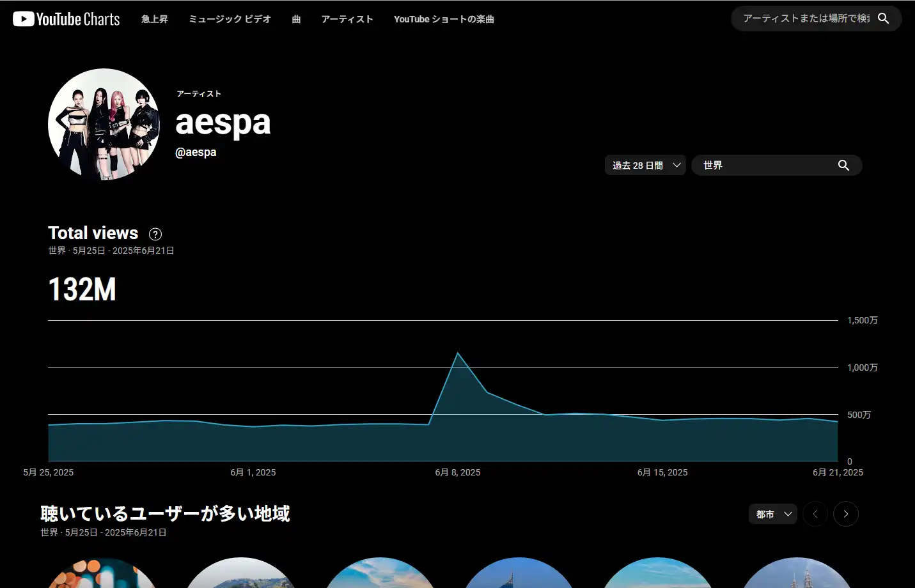The height and width of the screenshot is (588, 915).
Task: Open the アーティスト tab in navigation
Action: tap(347, 19)
